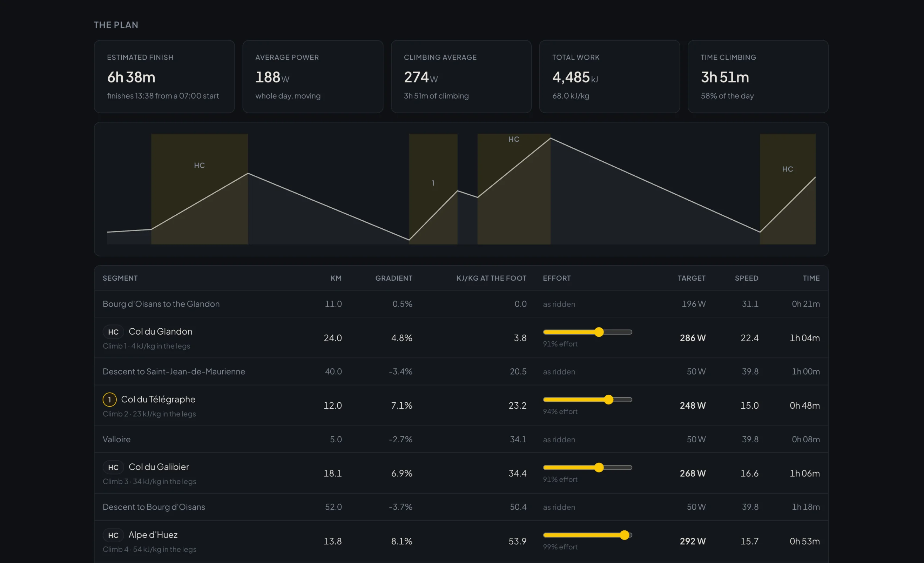Select the category 1 climb zone in the chart

tap(433, 189)
